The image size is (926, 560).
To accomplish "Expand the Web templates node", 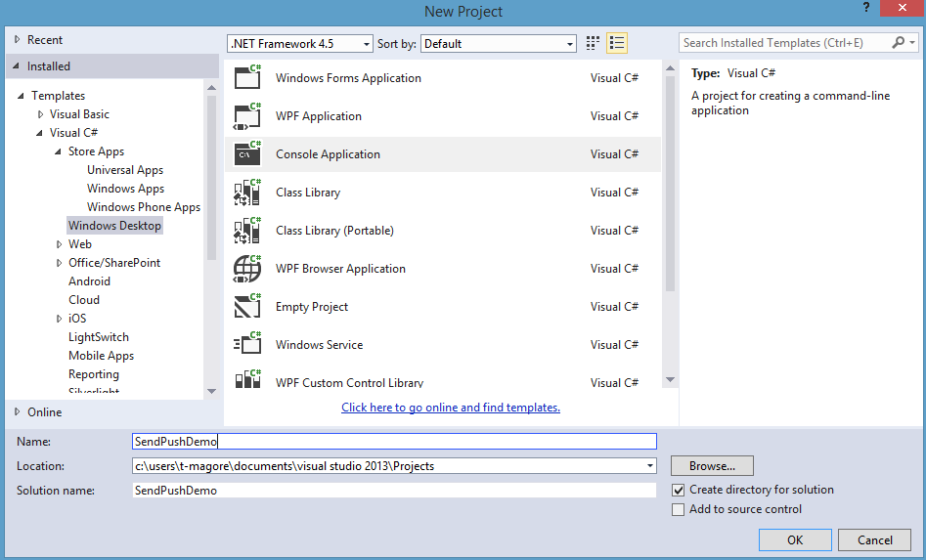I will [x=59, y=244].
